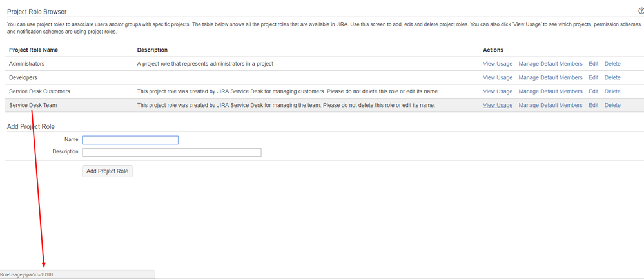View Usage for Developers role
Screen dimensions: 644x279
(x=498, y=77)
